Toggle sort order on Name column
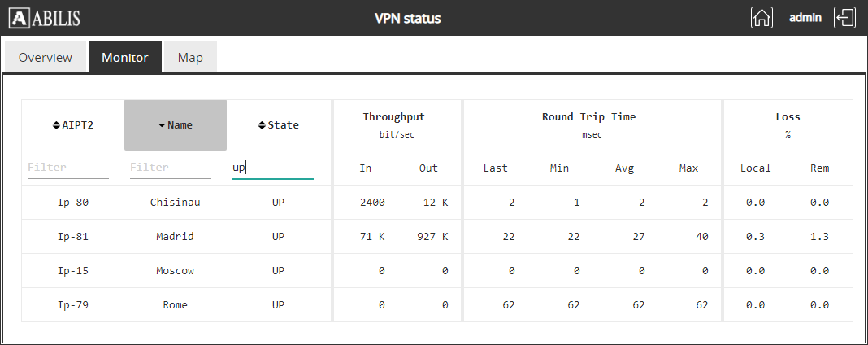The height and width of the screenshot is (345, 868). pos(176,125)
